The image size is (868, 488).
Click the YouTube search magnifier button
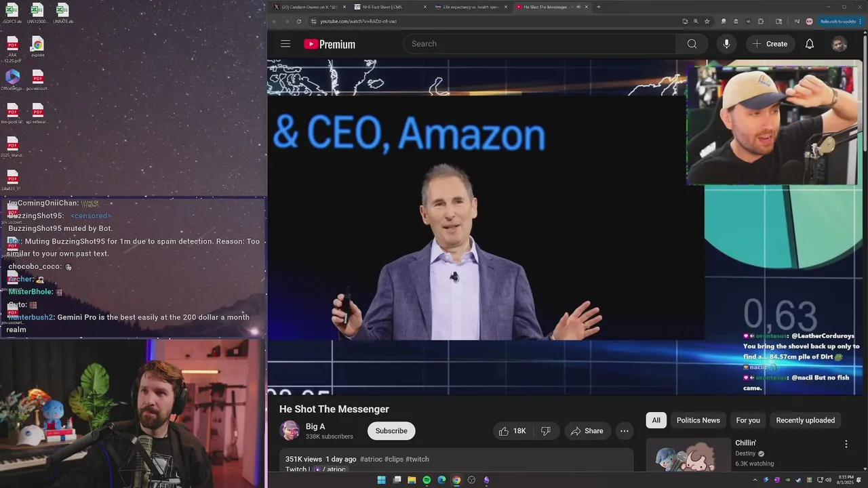[x=692, y=44]
